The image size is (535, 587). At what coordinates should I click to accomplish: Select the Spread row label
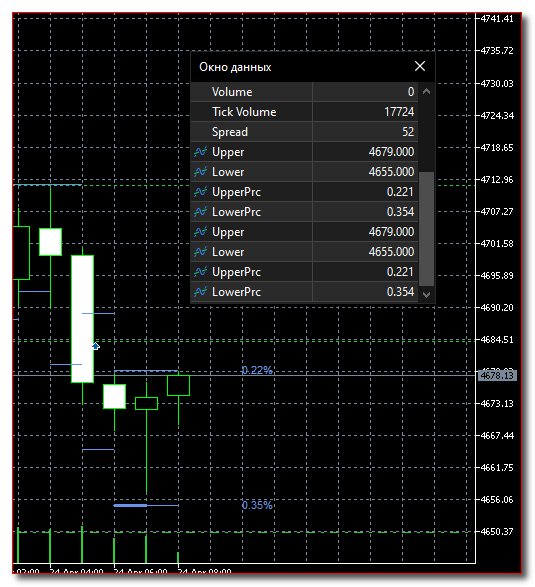pyautogui.click(x=229, y=132)
